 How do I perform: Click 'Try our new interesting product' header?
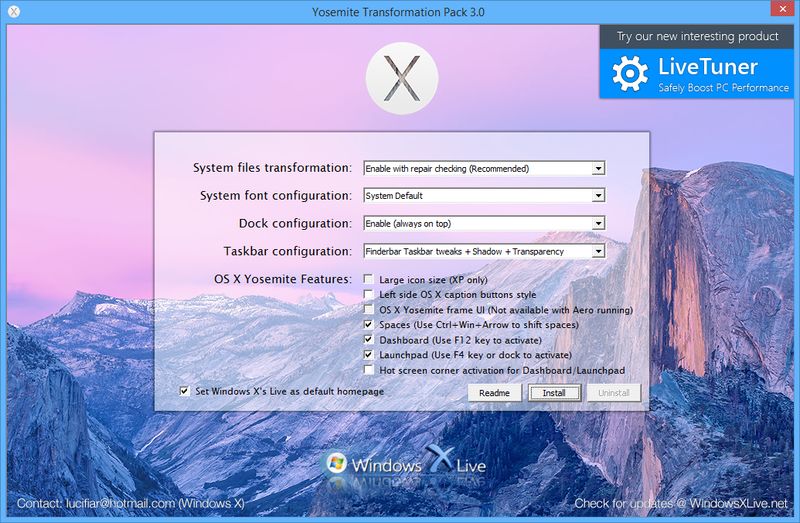[697, 36]
